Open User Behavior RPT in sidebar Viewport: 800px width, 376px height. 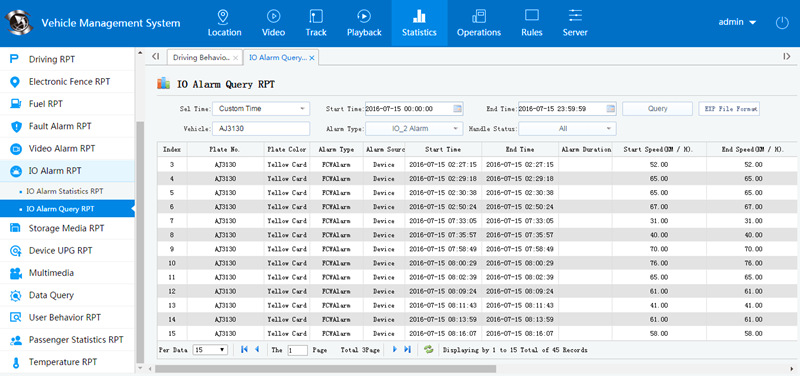(x=67, y=317)
